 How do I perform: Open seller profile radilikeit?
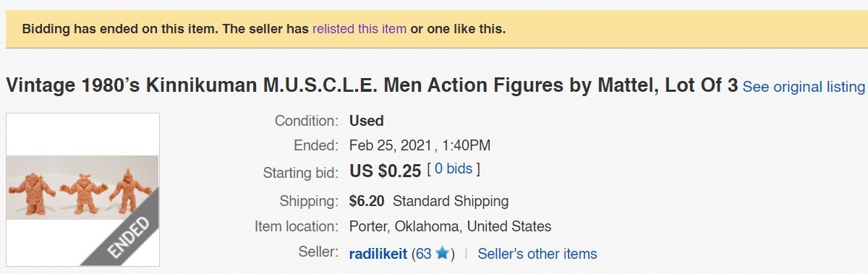[x=378, y=254]
